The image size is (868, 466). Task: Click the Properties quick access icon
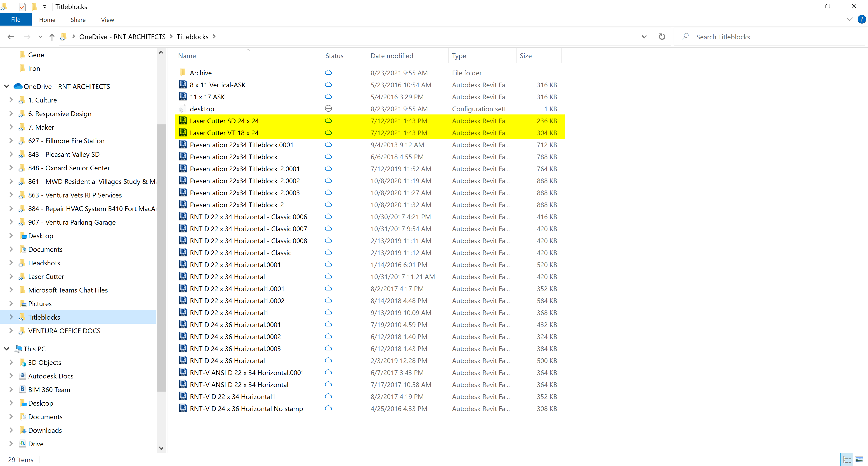(x=22, y=6)
